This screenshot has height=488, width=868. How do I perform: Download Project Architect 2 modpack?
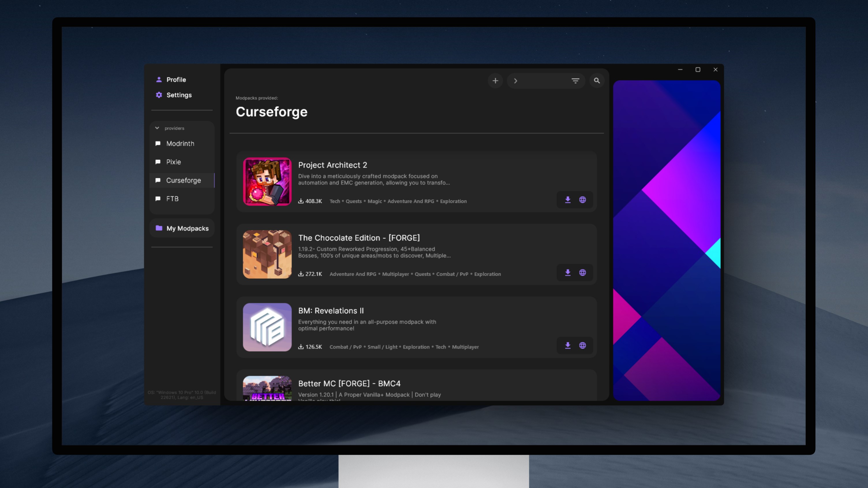coord(568,200)
